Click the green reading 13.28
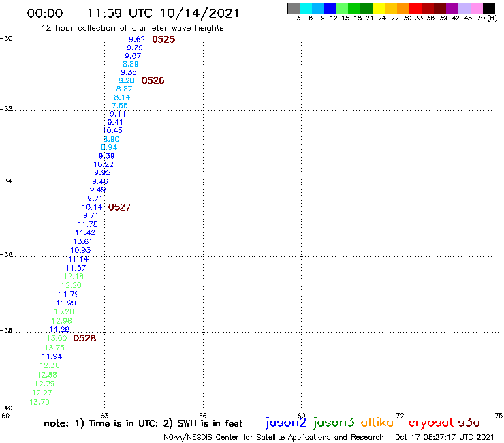The image size is (504, 443). tap(64, 311)
